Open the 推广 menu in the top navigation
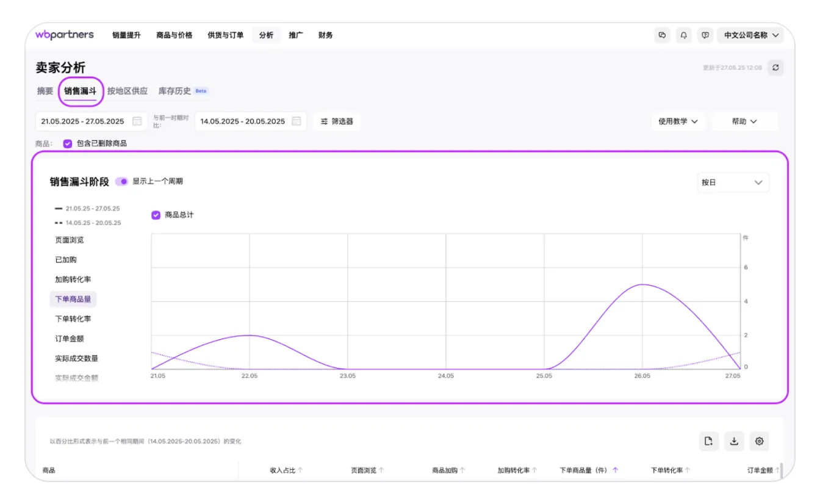The height and width of the screenshot is (504, 820). tap(296, 35)
